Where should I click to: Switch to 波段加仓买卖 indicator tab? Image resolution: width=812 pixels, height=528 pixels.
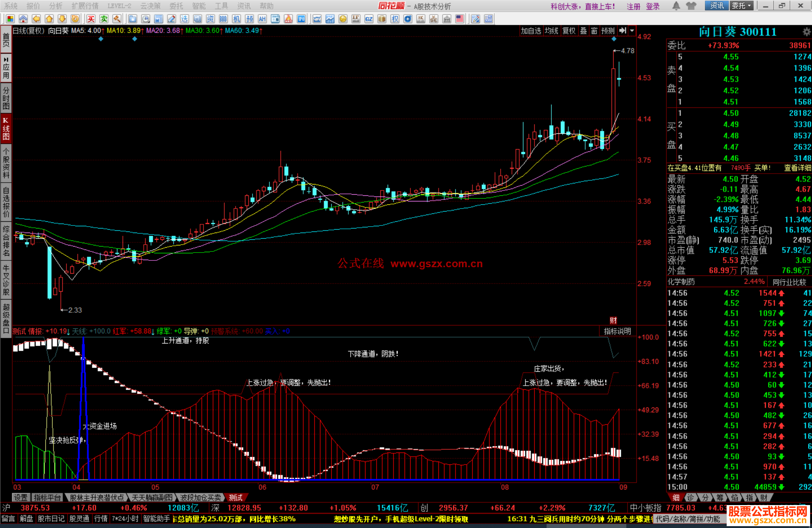(200, 498)
